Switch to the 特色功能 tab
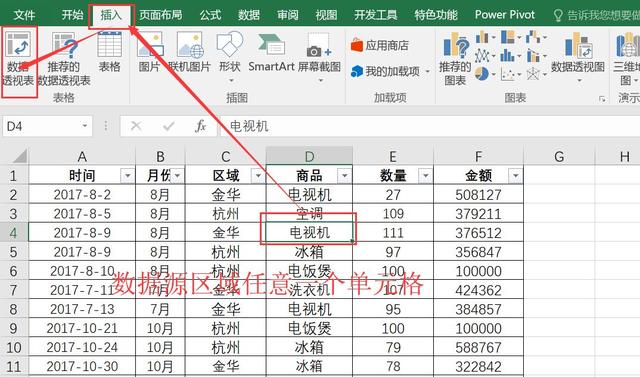This screenshot has width=640, height=377. coord(436,15)
